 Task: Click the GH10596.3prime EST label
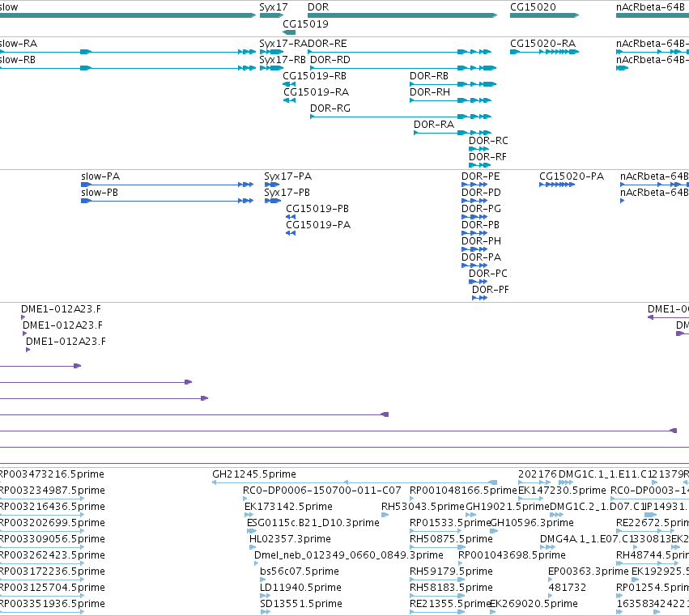[532, 523]
